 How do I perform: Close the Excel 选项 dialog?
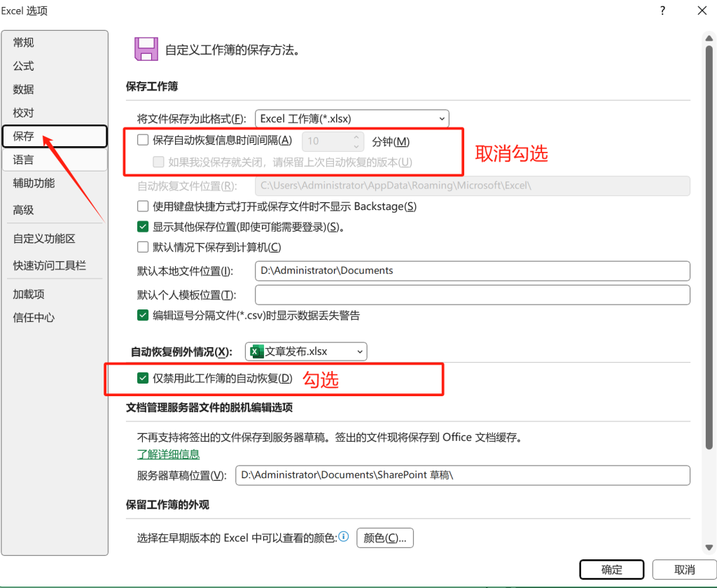pyautogui.click(x=702, y=10)
